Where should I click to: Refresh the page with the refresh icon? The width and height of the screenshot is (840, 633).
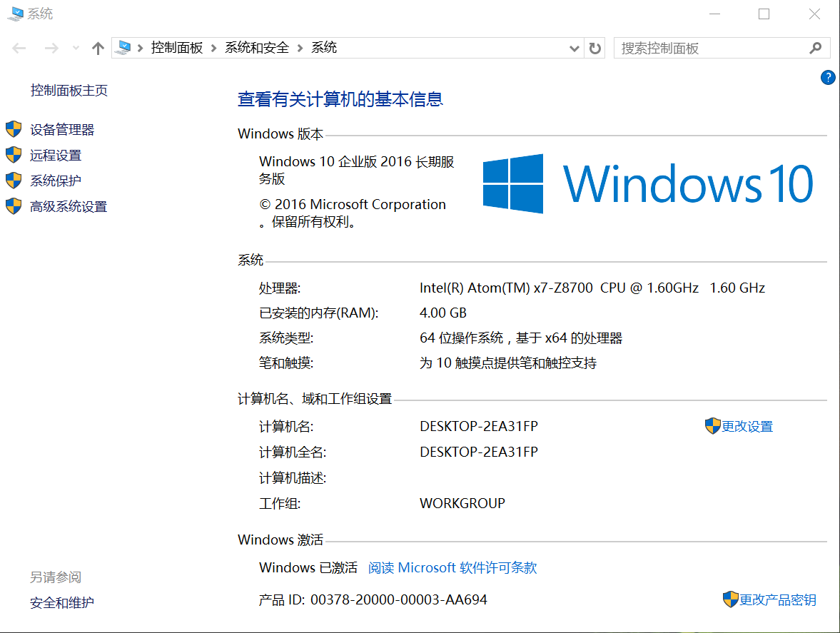click(x=594, y=49)
